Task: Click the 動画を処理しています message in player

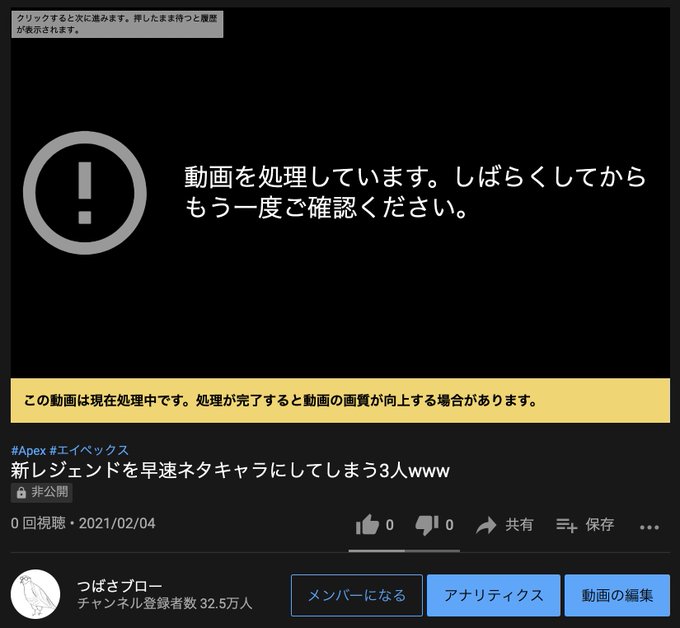Action: tap(415, 192)
